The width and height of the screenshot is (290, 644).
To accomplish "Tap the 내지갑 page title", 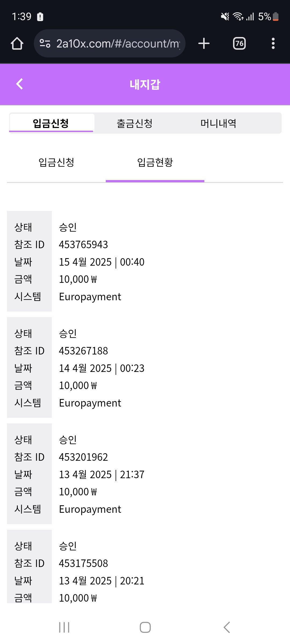I will coord(145,85).
